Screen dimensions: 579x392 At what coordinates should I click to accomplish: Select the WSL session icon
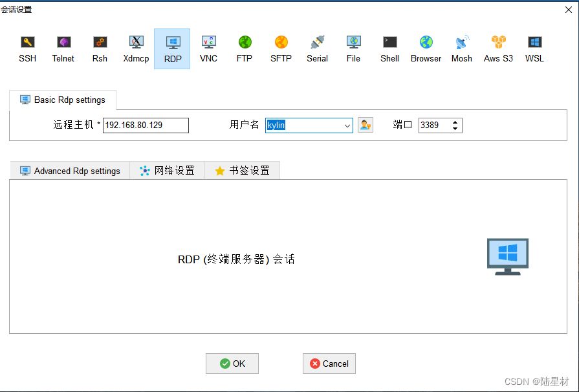point(534,49)
